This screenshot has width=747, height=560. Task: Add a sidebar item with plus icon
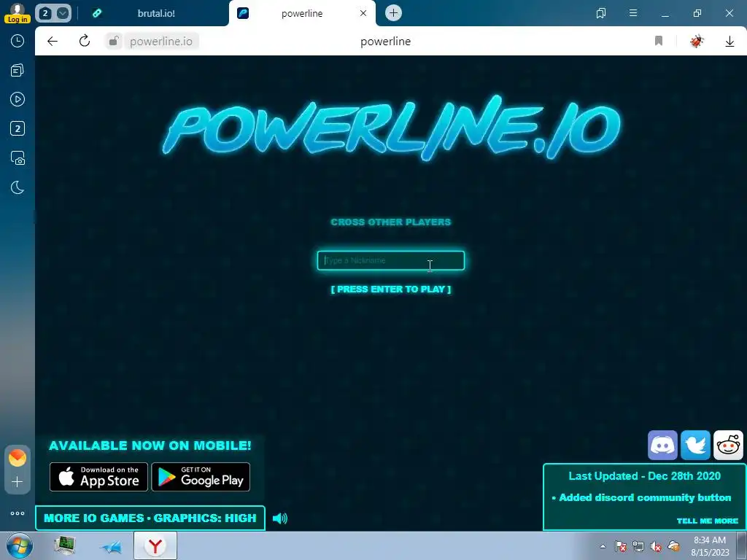(18, 481)
